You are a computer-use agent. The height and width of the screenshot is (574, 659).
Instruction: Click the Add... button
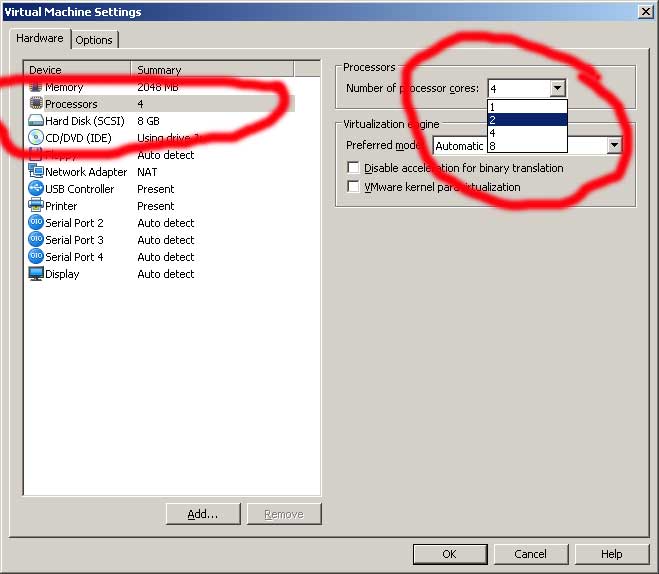click(x=203, y=514)
